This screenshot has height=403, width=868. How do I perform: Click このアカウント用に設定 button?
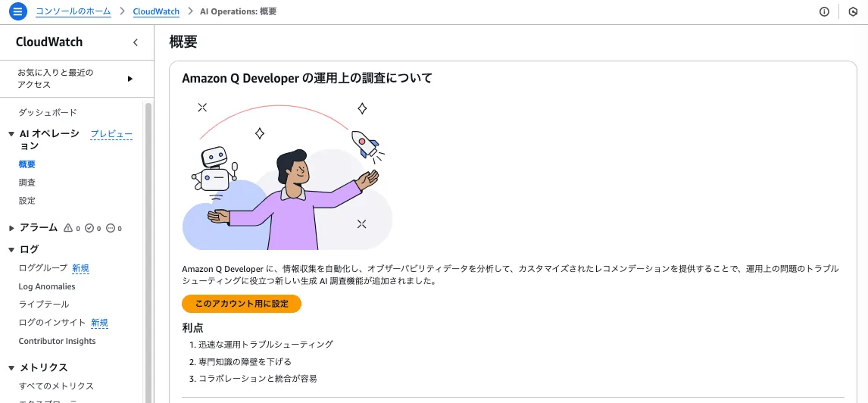pos(242,304)
